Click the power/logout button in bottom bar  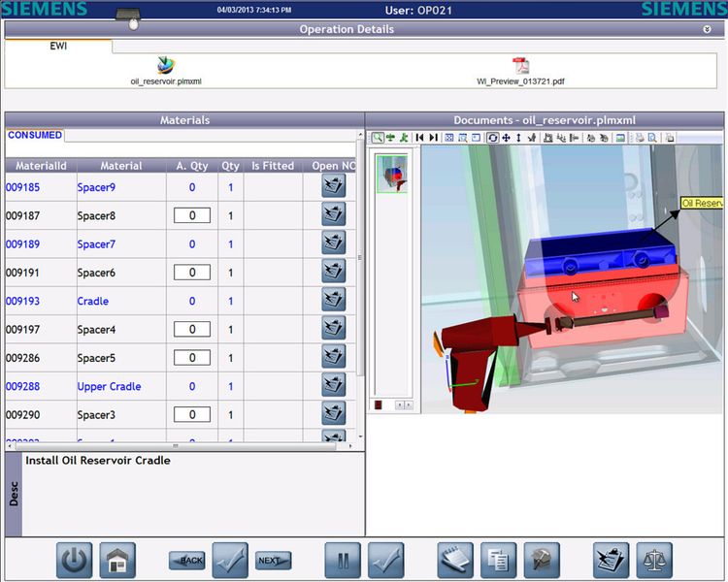tap(75, 561)
